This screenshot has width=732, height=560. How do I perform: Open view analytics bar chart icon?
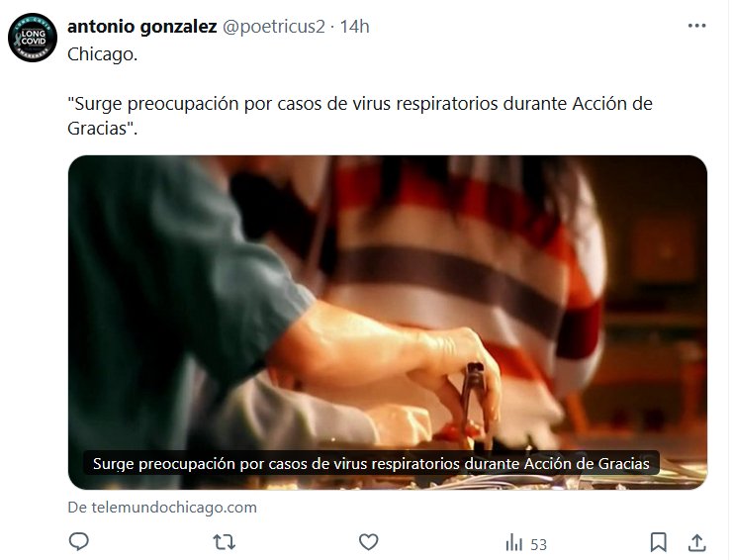[513, 543]
